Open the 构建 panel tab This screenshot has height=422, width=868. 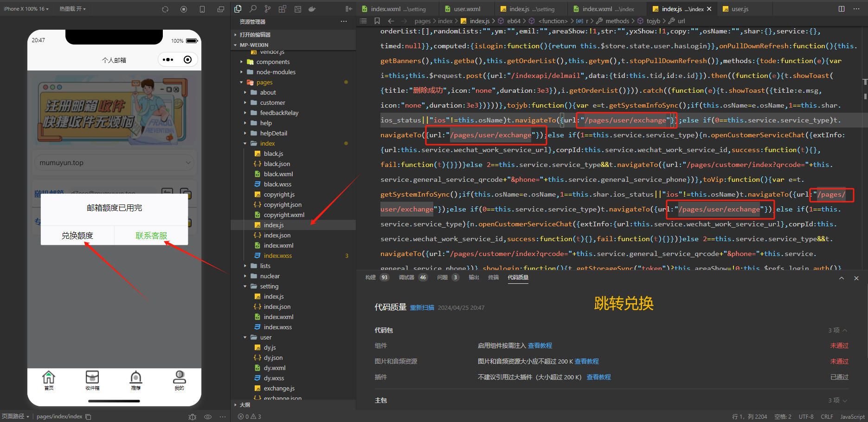click(370, 277)
